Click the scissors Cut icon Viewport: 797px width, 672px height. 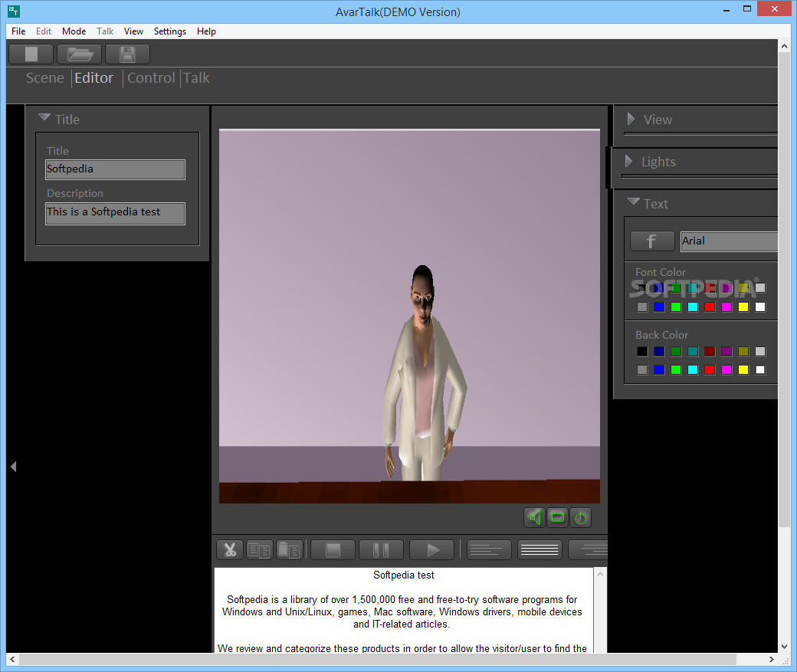point(230,549)
